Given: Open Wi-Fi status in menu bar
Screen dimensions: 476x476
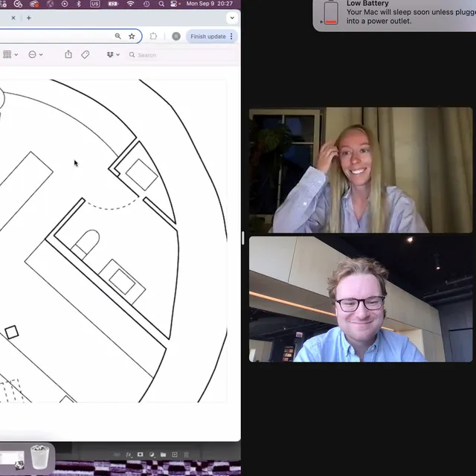Looking at the screenshot, I should pyautogui.click(x=131, y=4).
